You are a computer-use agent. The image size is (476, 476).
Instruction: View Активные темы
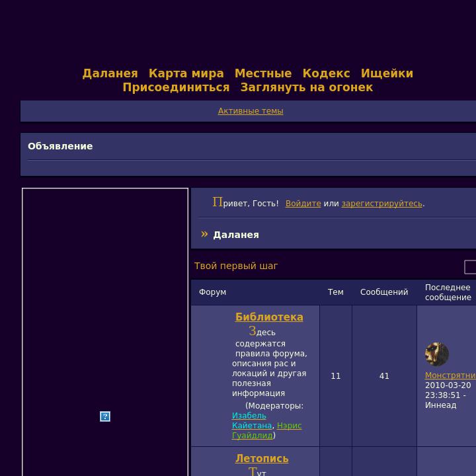pos(251,111)
